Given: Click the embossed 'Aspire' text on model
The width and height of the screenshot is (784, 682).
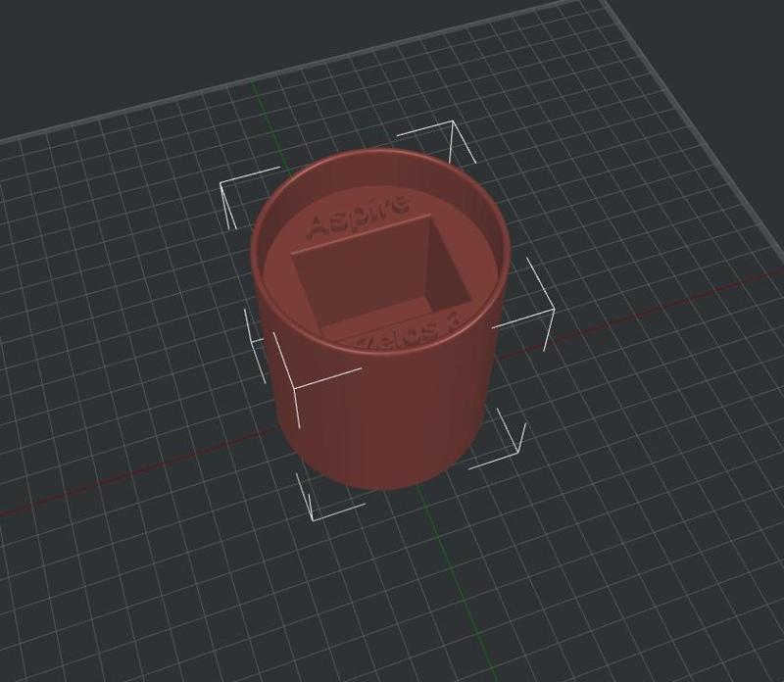Looking at the screenshot, I should pyautogui.click(x=359, y=216).
